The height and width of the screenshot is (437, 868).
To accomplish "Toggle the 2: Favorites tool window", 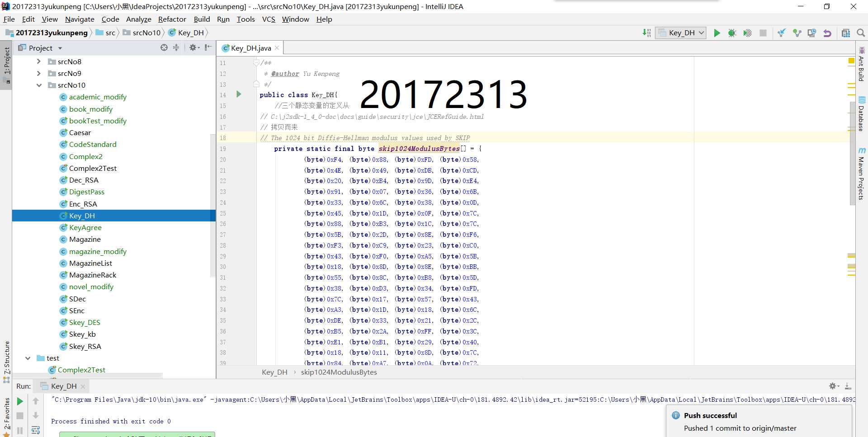I will (x=6, y=417).
